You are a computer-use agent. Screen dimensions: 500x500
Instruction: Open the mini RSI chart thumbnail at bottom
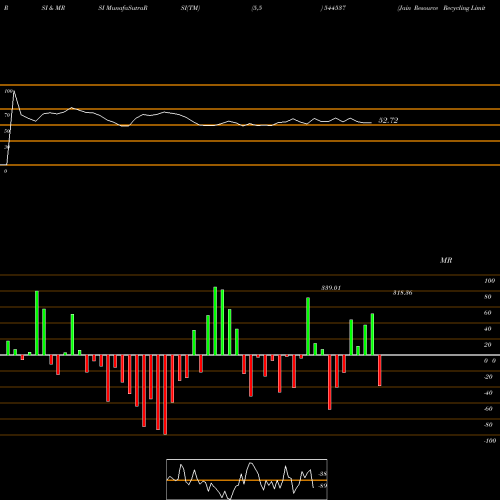pos(247,479)
